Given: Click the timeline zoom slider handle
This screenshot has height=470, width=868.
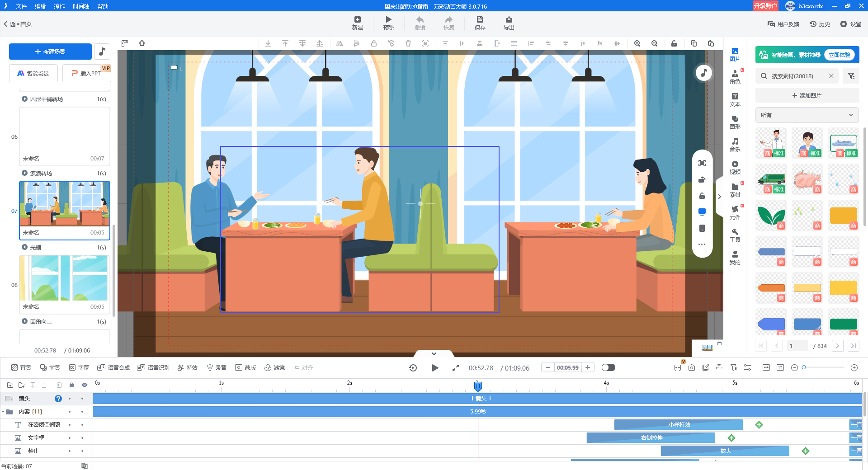Looking at the screenshot, I should click(804, 367).
